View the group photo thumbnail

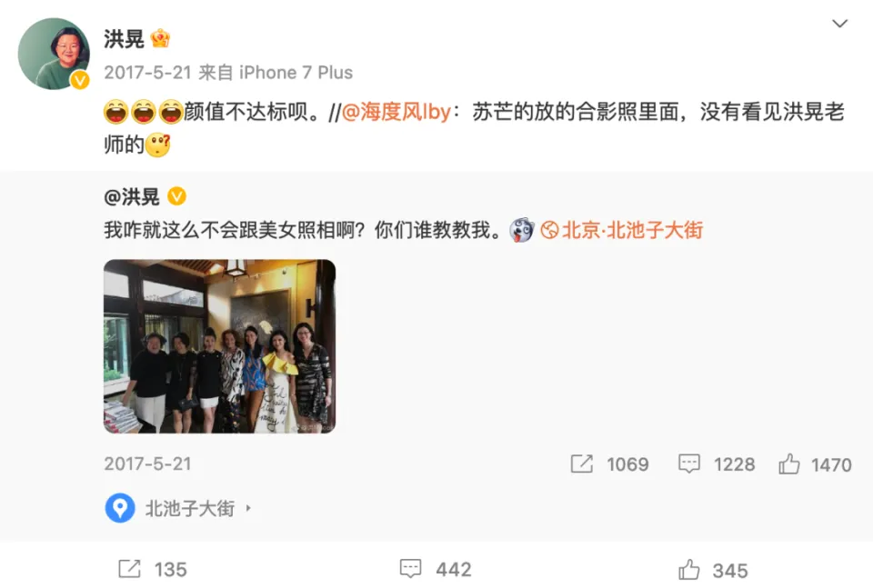tap(219, 346)
